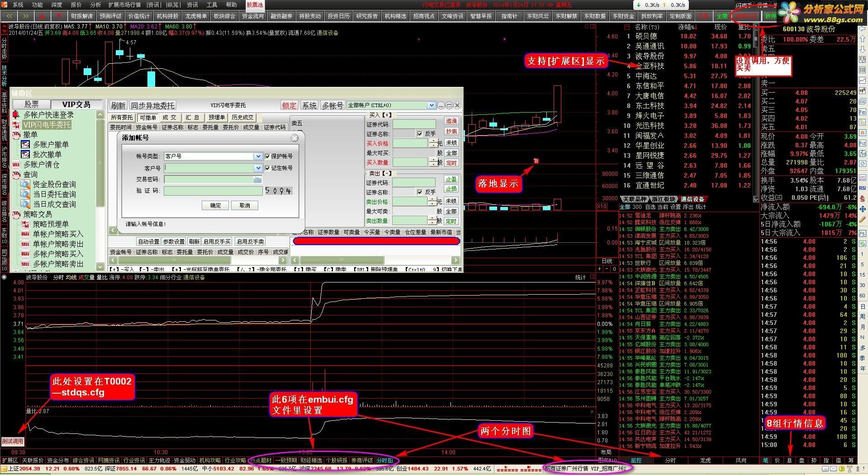Toggle 反手 checkbox in the 卖出 panel
This screenshot has height=475, width=868.
point(420,192)
